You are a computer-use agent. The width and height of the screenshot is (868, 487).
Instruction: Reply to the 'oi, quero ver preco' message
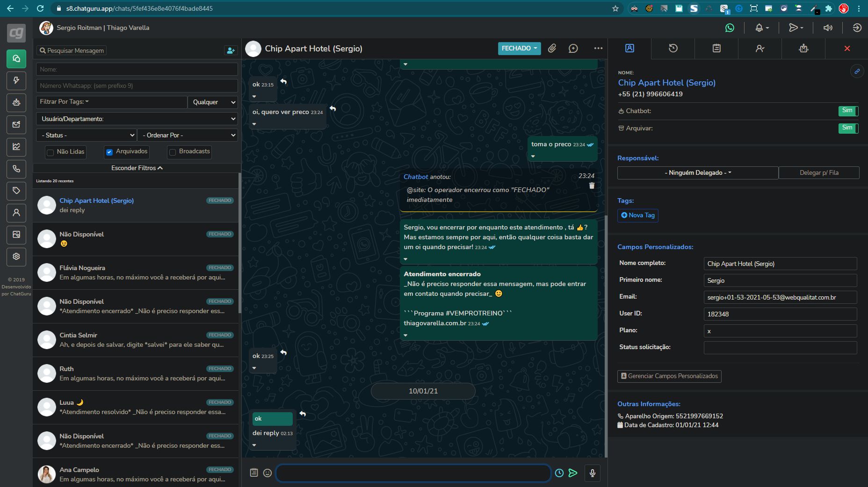[x=333, y=109]
